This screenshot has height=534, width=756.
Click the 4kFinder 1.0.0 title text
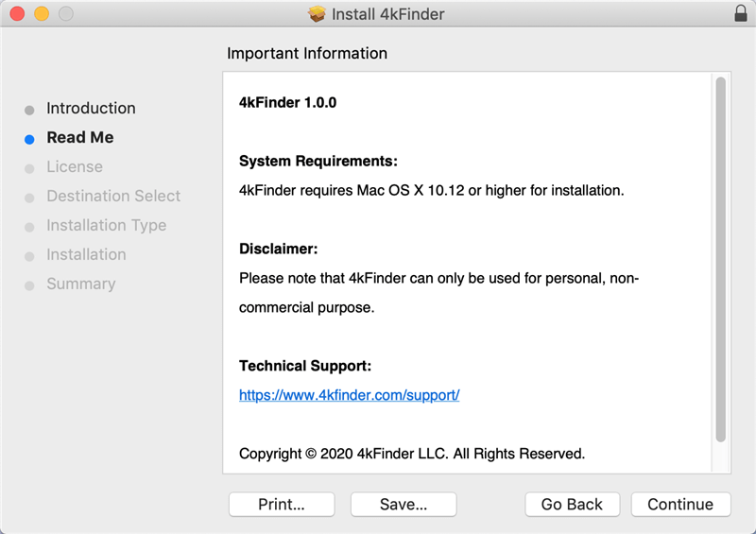(x=287, y=102)
